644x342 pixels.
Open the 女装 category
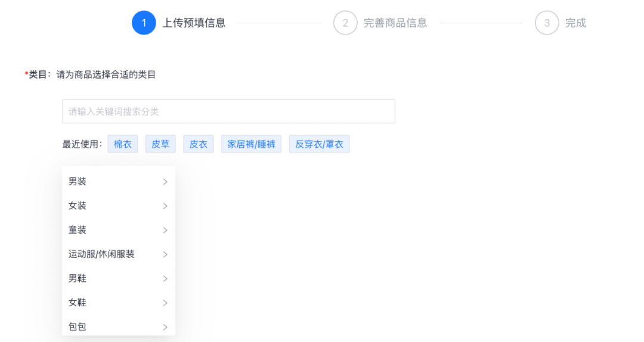[x=118, y=206]
